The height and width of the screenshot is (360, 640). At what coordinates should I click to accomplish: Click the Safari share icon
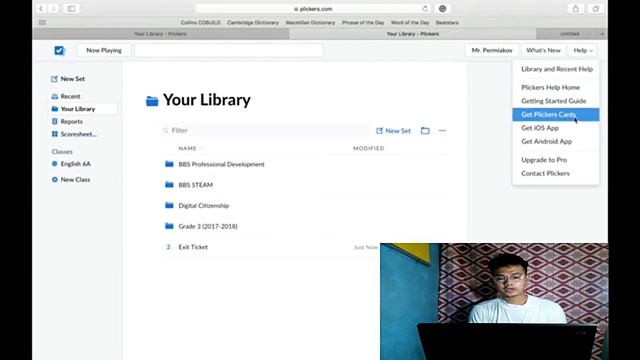[x=576, y=9]
